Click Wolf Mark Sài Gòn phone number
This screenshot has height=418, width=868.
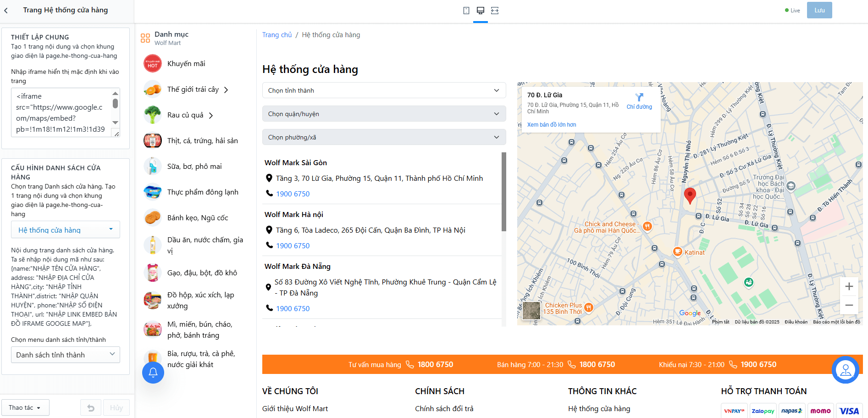(293, 194)
